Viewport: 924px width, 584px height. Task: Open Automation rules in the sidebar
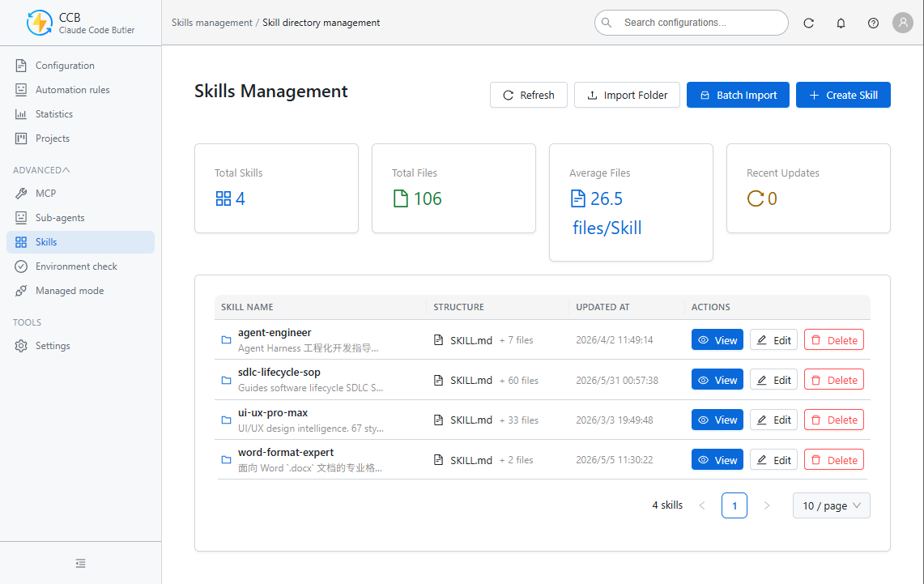(81, 90)
